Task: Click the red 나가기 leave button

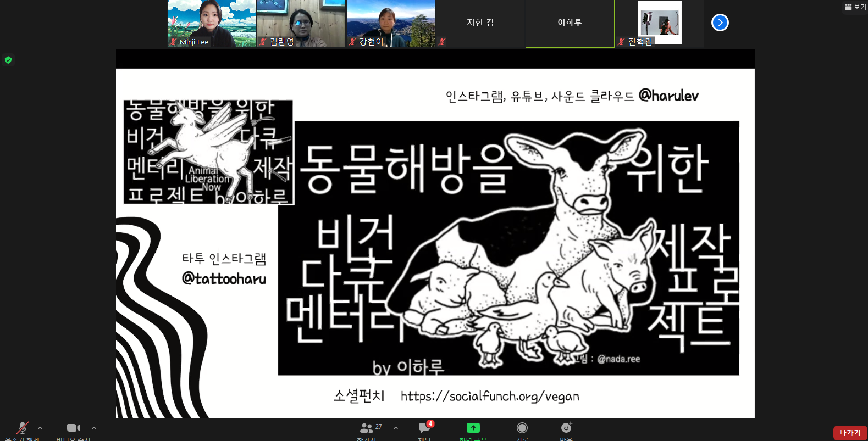Action: (850, 433)
